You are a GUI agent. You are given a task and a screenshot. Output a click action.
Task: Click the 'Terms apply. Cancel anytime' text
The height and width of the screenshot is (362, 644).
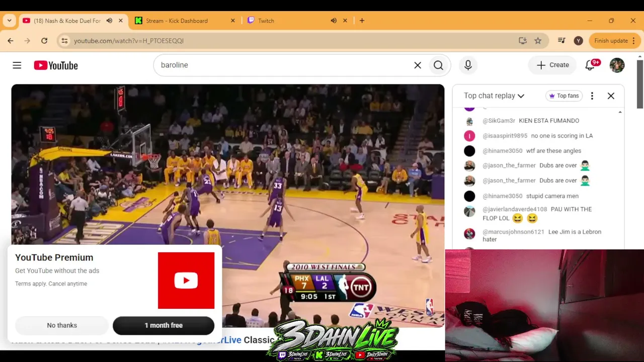tap(51, 284)
